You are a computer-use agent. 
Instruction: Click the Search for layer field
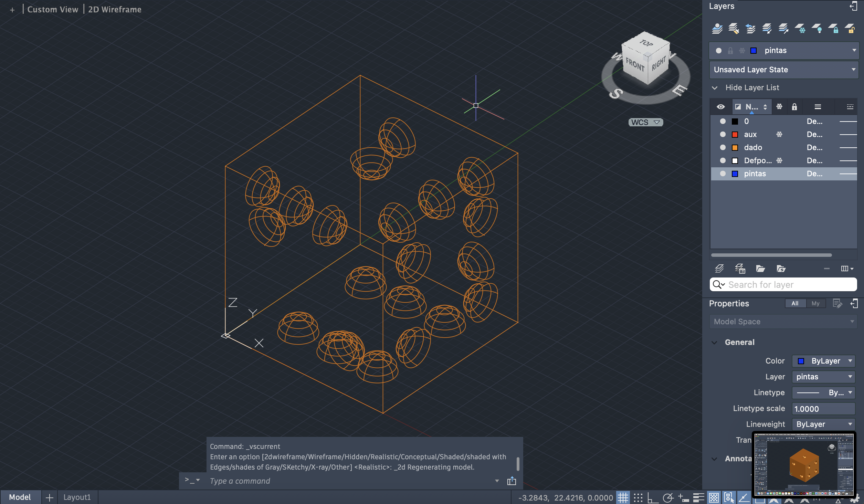788,285
